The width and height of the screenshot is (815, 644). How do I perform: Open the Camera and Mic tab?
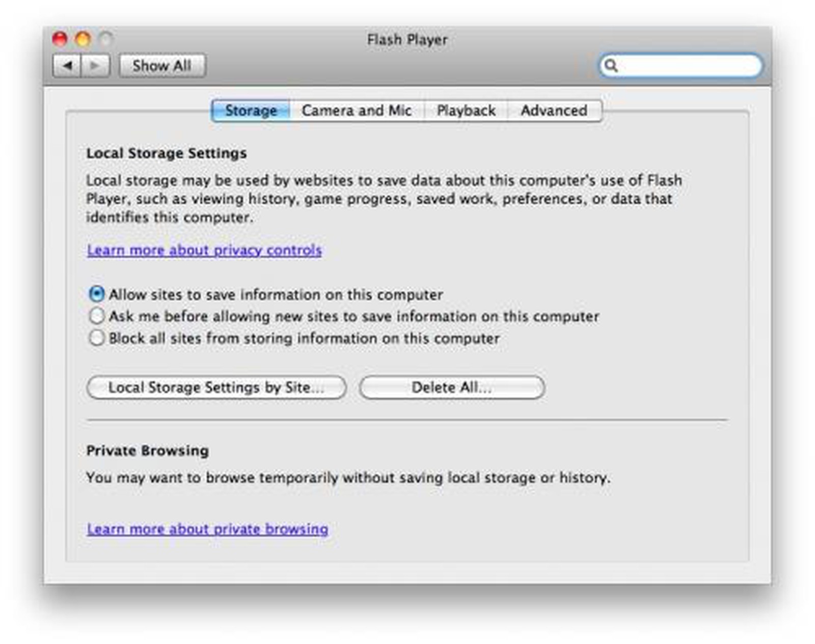[357, 111]
